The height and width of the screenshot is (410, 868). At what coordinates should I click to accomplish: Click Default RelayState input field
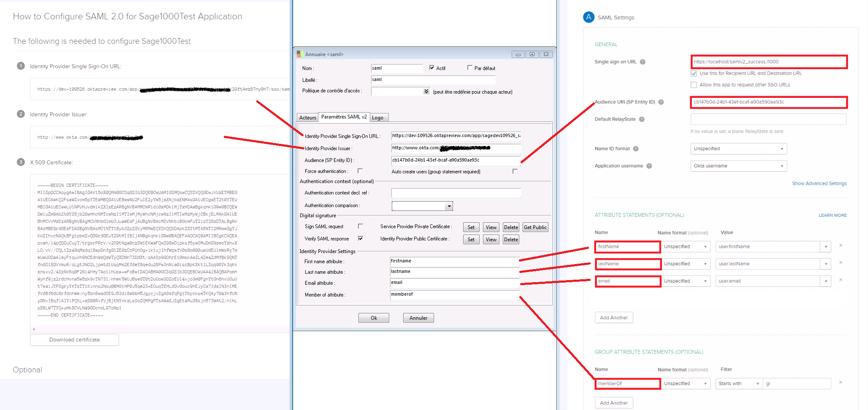click(768, 119)
